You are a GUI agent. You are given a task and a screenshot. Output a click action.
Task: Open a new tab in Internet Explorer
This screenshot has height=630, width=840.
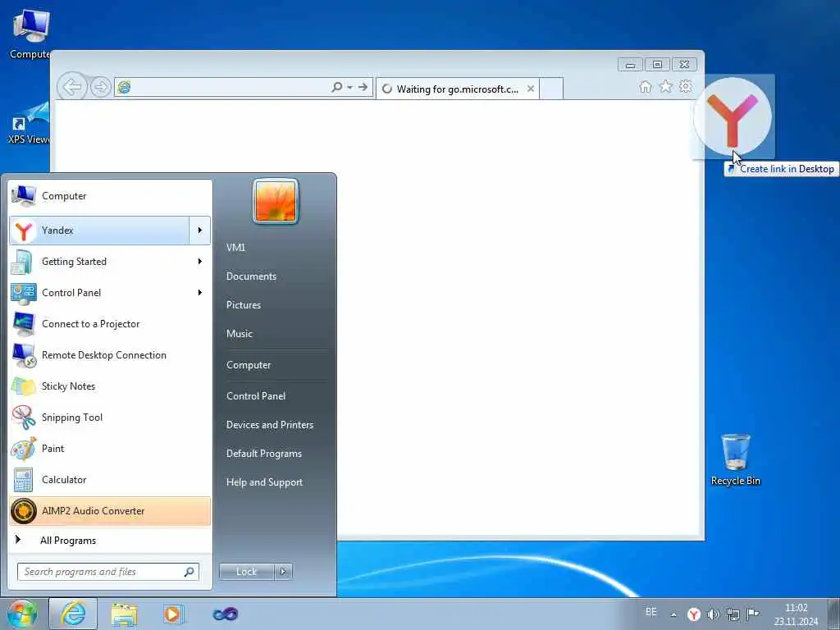coord(551,89)
